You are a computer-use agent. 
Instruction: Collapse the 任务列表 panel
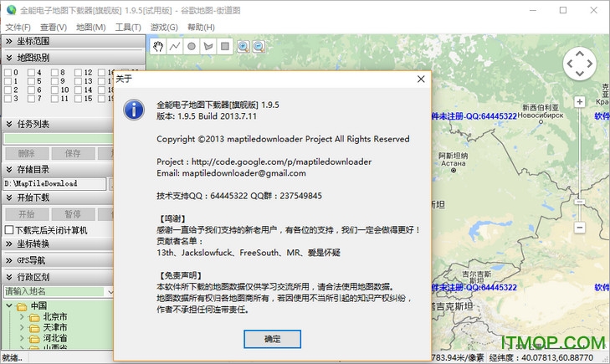tap(9, 124)
